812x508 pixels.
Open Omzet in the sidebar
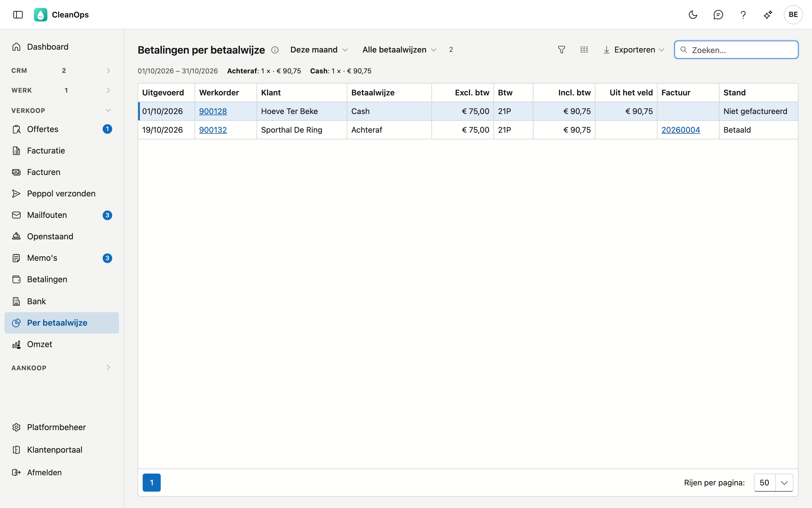[61, 344]
